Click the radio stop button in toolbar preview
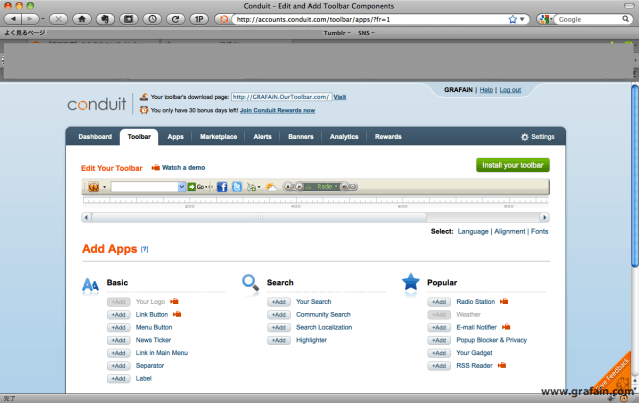 [x=288, y=187]
